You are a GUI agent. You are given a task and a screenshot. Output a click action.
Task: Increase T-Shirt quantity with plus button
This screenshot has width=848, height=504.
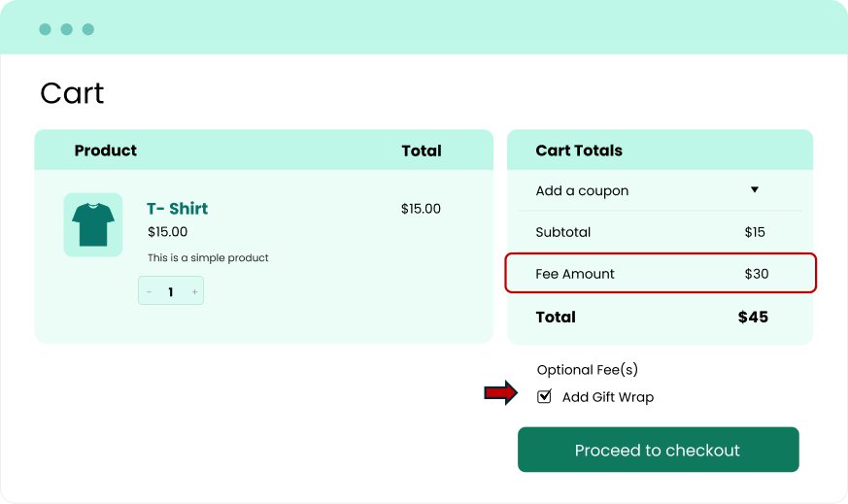click(x=194, y=291)
